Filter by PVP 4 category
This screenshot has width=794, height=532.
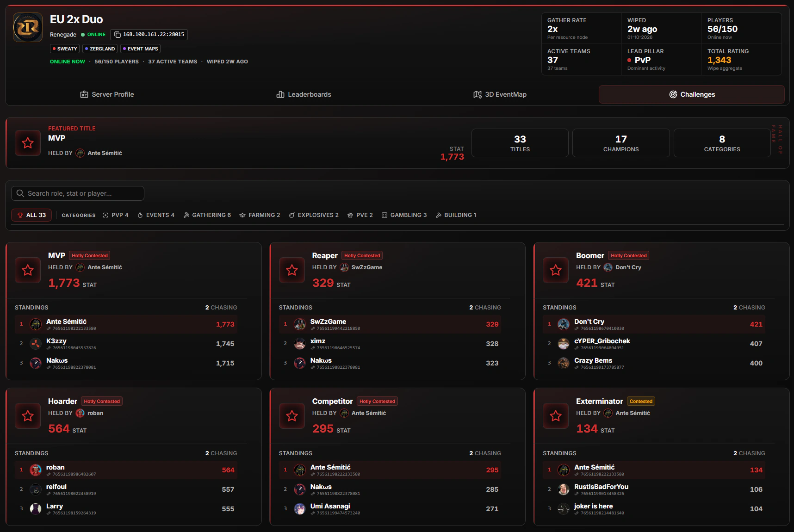[116, 215]
